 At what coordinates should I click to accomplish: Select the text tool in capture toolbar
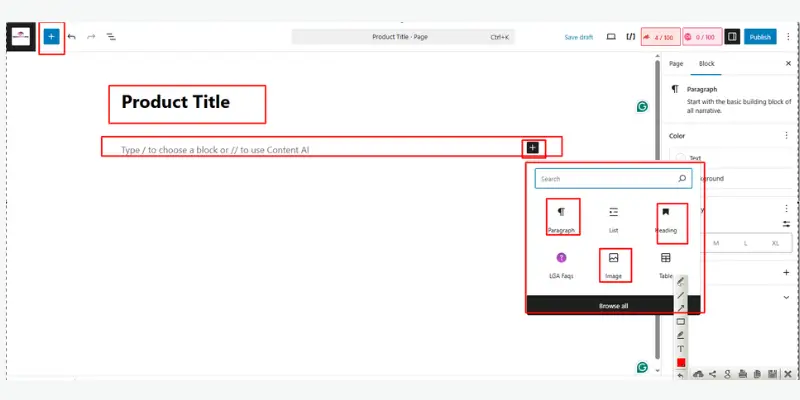click(681, 349)
